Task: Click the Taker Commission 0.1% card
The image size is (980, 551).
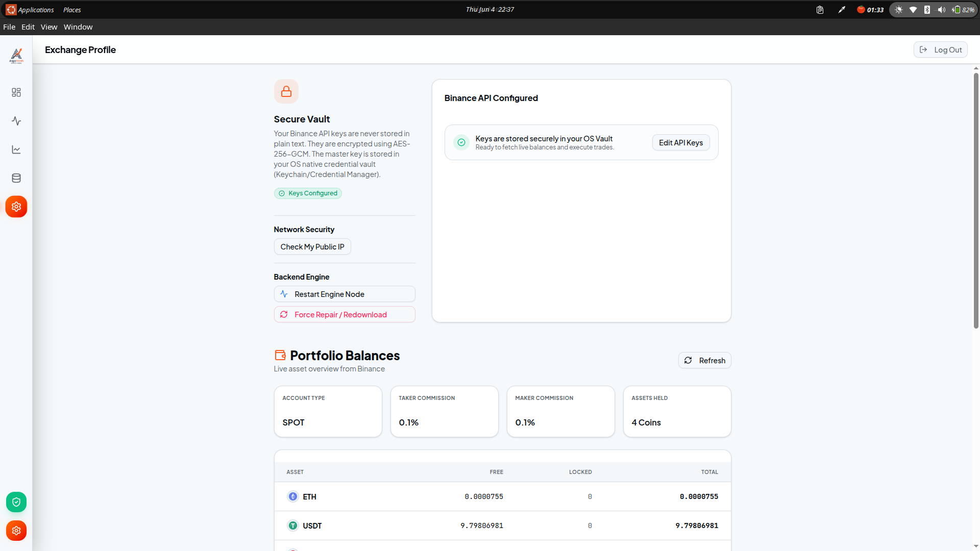Action: [x=445, y=412]
